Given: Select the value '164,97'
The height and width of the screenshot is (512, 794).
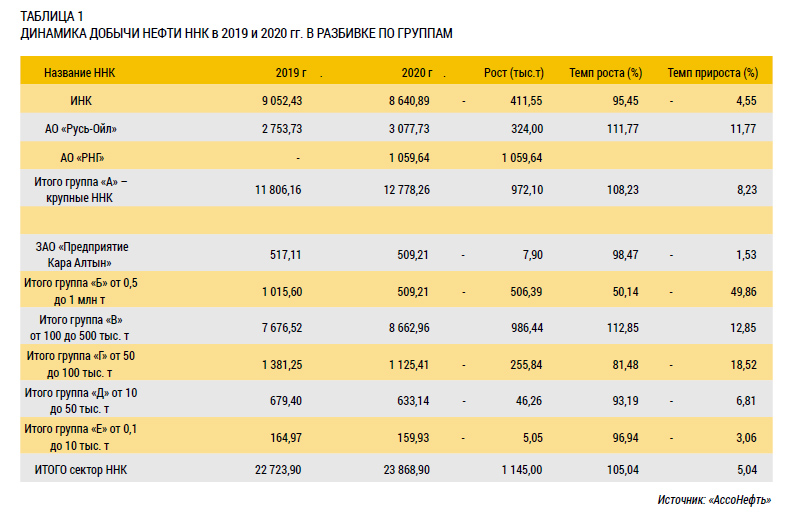Looking at the screenshot, I should [286, 438].
